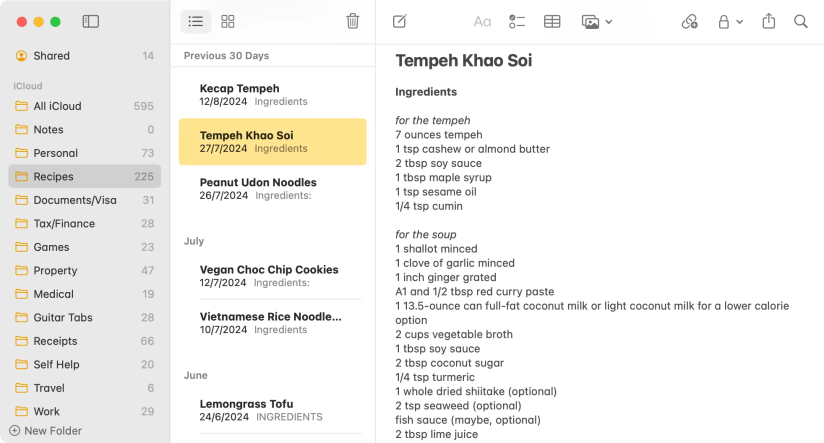Open the Kecap Tempeh note
The width and height of the screenshot is (824, 443).
click(272, 94)
